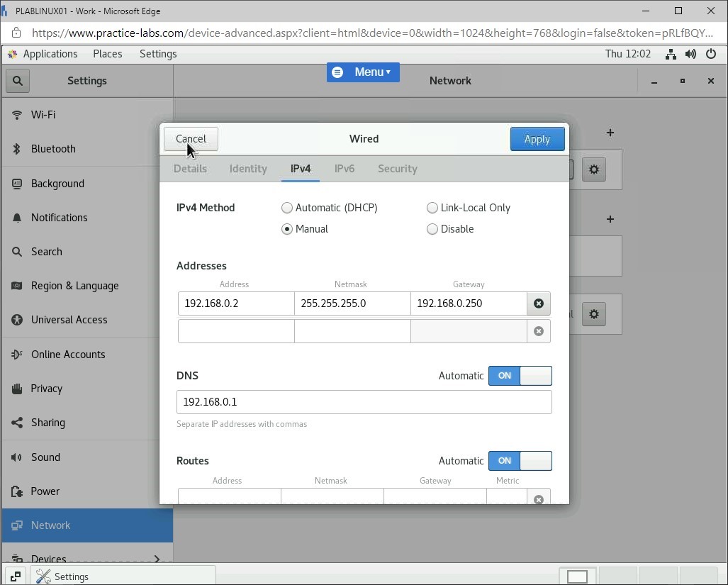Delete the 192.168.0.2 address row
Viewport: 728px width, 585px height.
539,303
